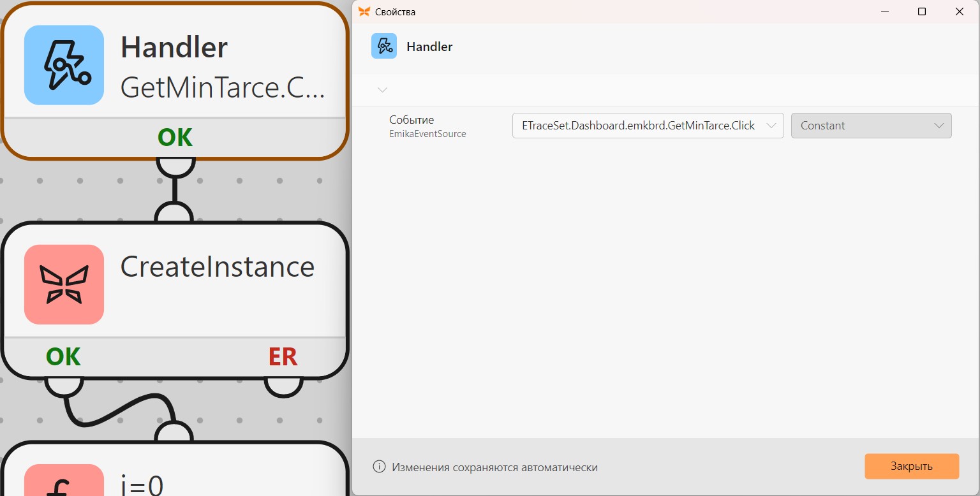Click the i=0 function node icon

[x=64, y=480]
